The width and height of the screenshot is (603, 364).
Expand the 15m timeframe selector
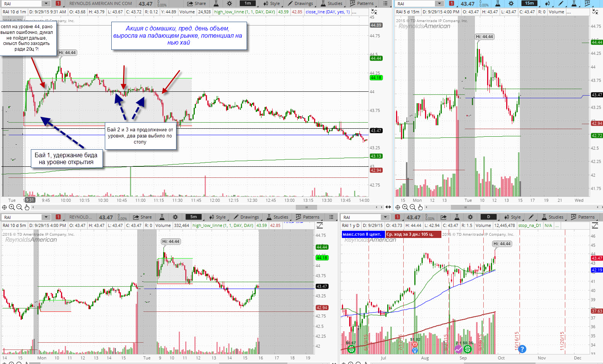point(529,3)
